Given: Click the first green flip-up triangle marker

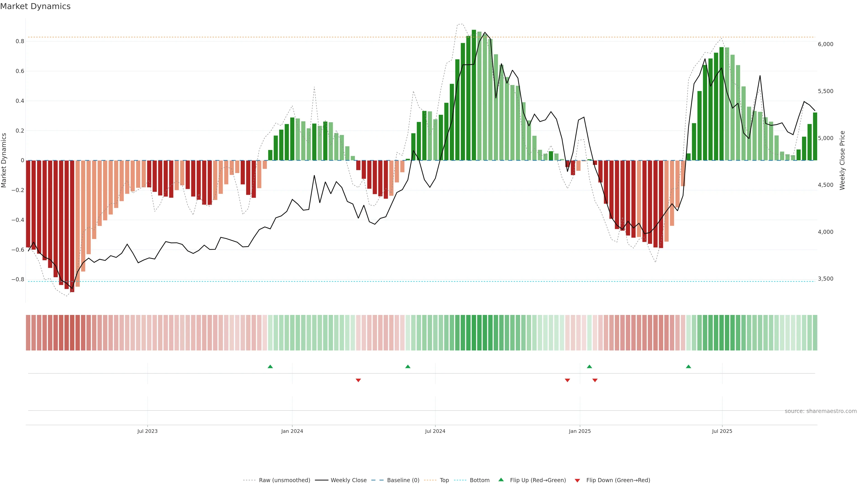Looking at the screenshot, I should point(270,366).
